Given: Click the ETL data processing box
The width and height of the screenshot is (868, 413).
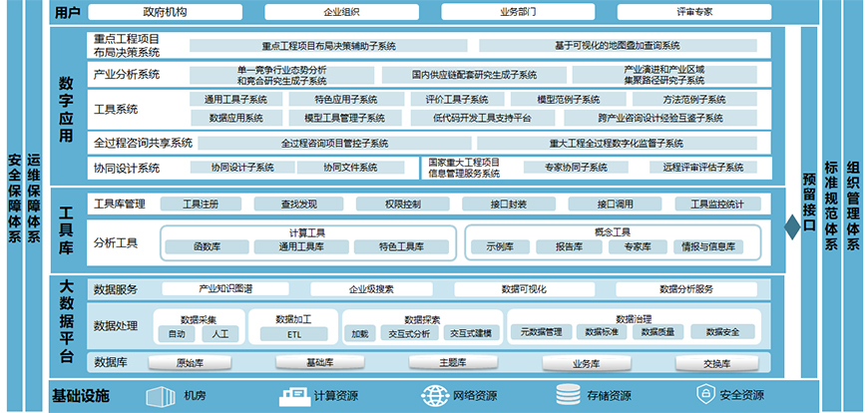Looking at the screenshot, I should 294,333.
